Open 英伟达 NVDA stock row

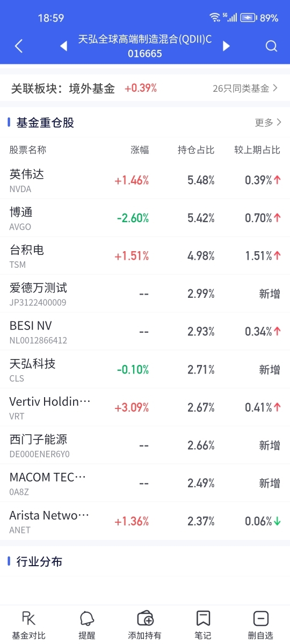145,180
